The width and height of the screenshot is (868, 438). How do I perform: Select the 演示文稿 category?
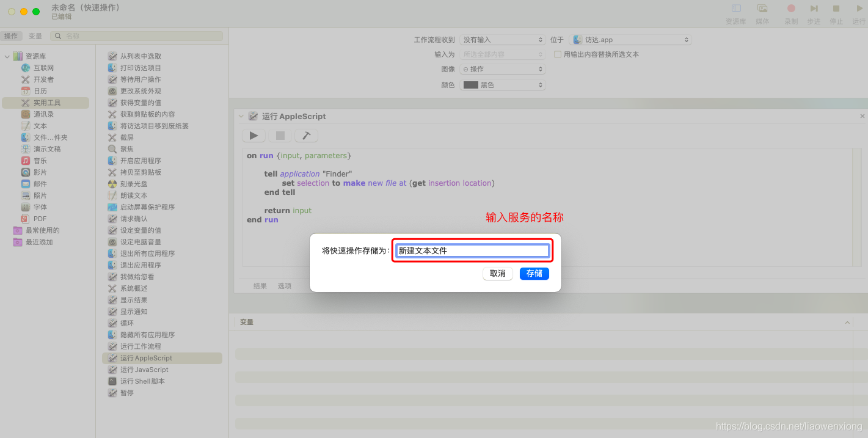[46, 149]
